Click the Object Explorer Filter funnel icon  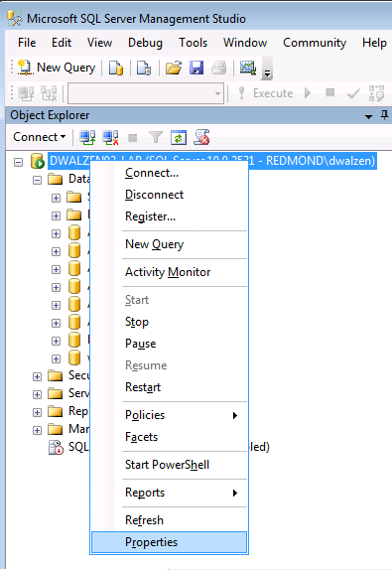(x=156, y=137)
